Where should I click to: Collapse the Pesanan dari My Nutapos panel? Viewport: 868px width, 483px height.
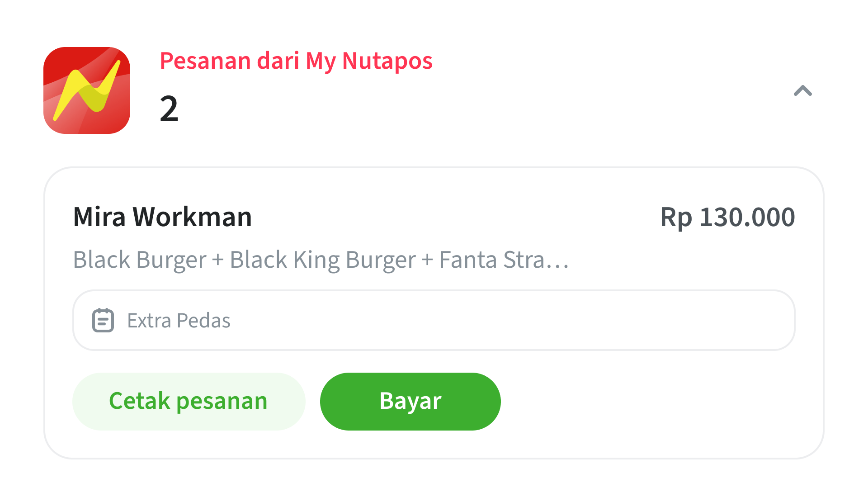pos(803,90)
